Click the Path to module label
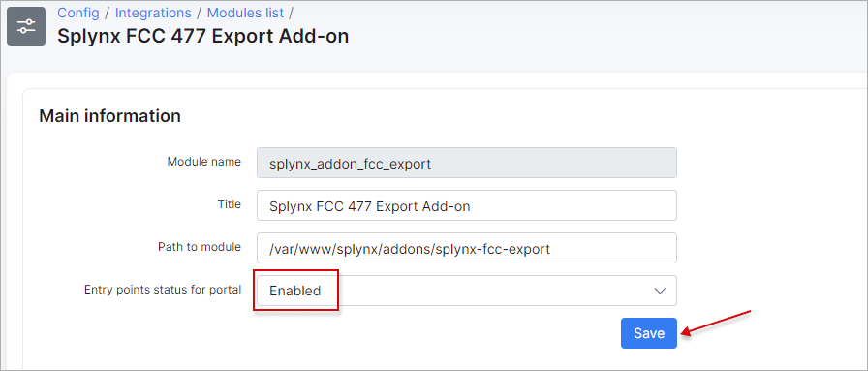Viewport: 868px width, 371px height. [x=200, y=247]
